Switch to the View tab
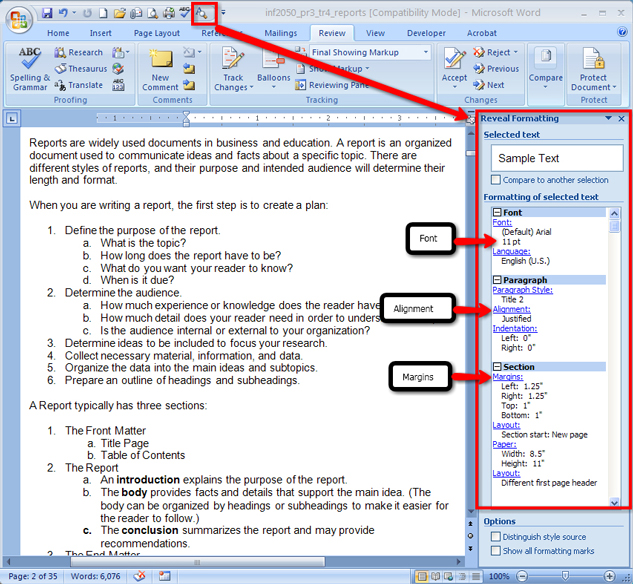This screenshot has height=584, width=633. [375, 33]
